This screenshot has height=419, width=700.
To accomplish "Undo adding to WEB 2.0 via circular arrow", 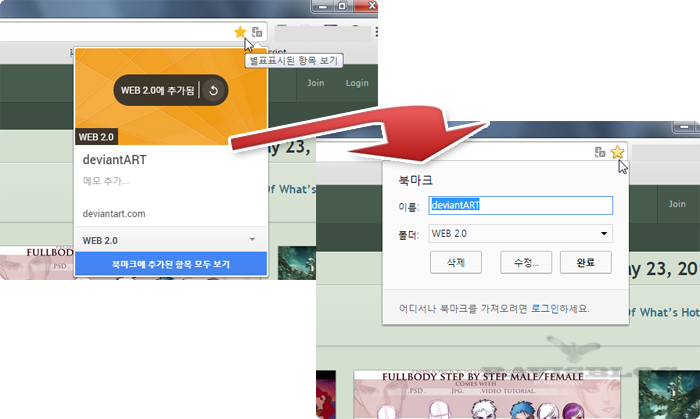I will (213, 91).
